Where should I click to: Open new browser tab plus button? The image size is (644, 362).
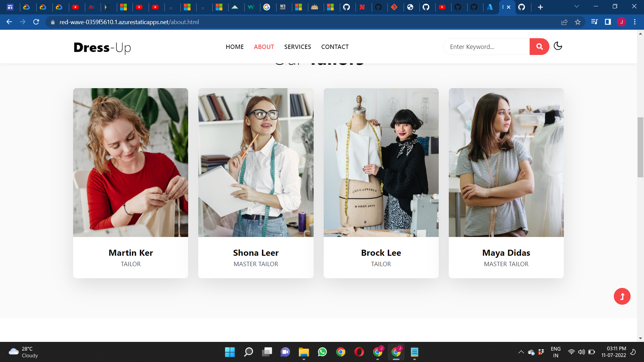[x=540, y=7]
